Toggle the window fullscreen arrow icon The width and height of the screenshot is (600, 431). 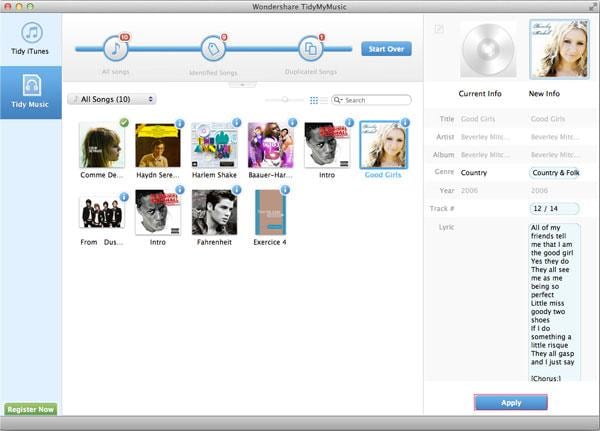coord(594,6)
